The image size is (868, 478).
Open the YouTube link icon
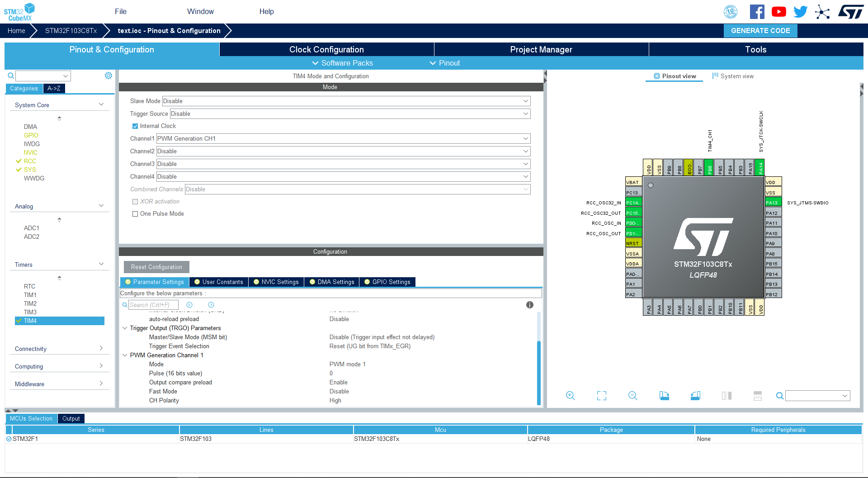tap(778, 12)
